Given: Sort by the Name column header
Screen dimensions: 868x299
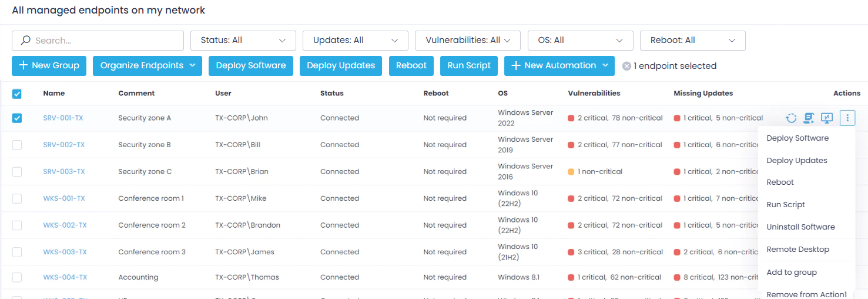Looking at the screenshot, I should [x=54, y=94].
